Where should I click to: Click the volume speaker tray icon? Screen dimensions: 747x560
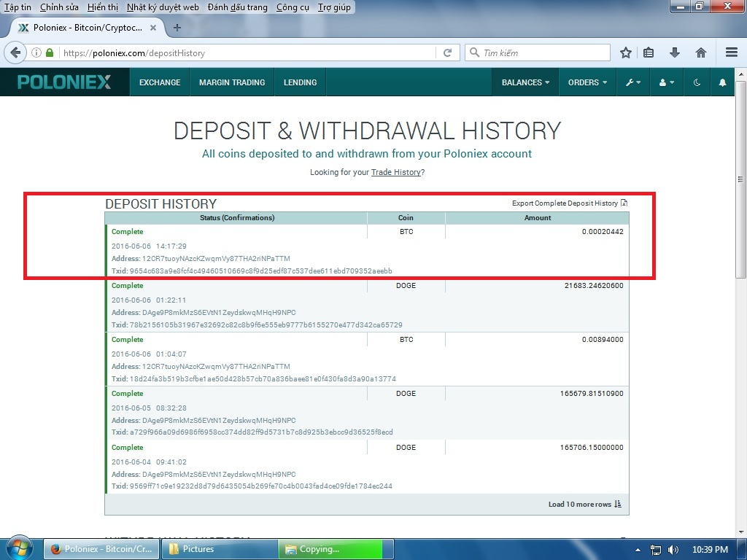673,550
